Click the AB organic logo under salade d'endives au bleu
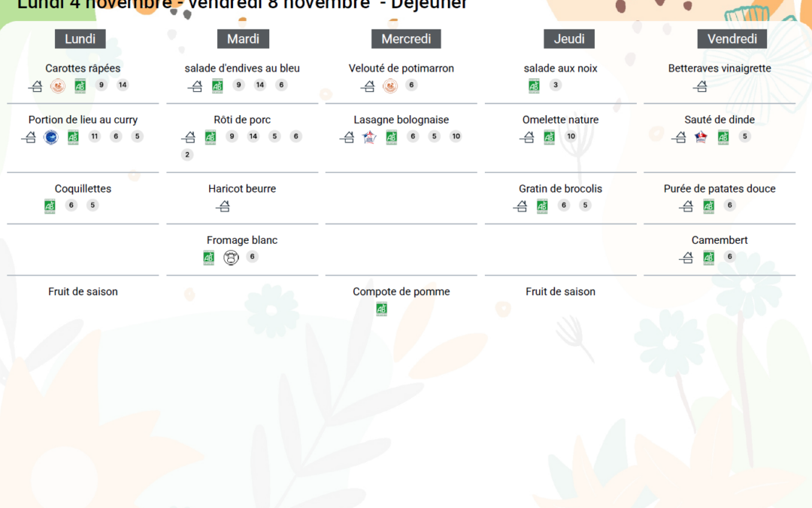This screenshot has height=508, width=812. [x=217, y=86]
